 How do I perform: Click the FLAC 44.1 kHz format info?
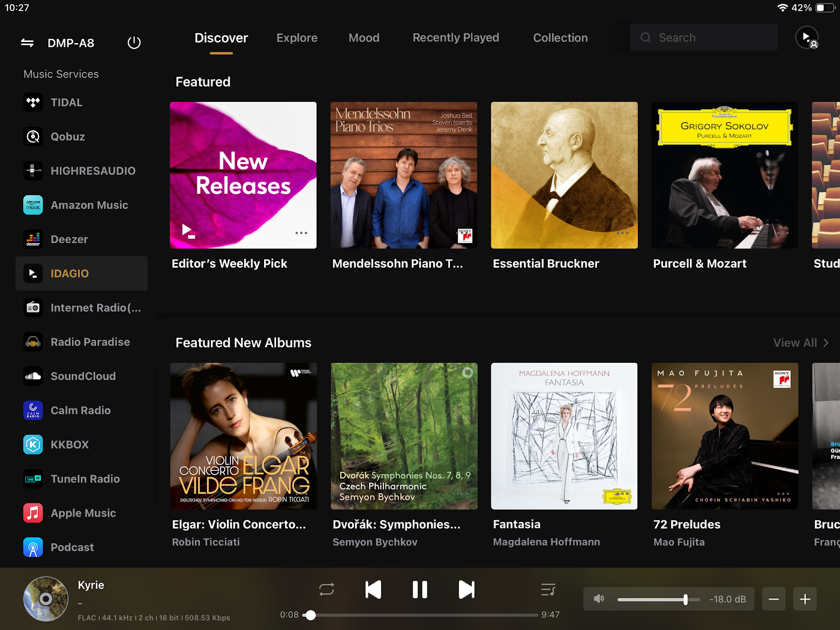coord(154,617)
